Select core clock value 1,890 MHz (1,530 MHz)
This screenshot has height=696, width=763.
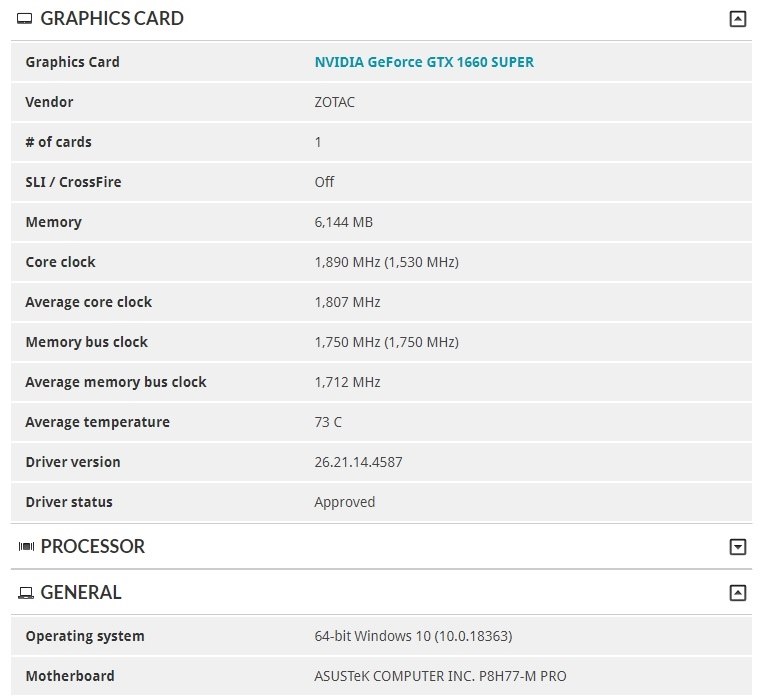(386, 262)
